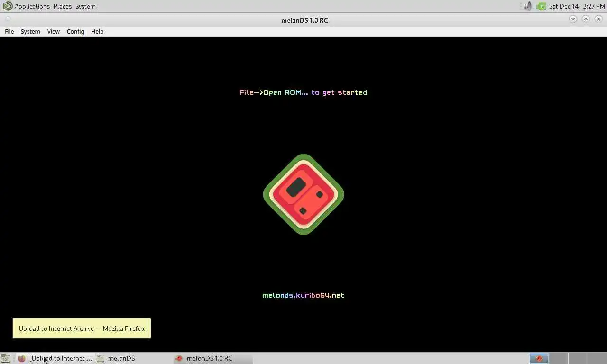The width and height of the screenshot is (607, 364).
Task: Open the Applications panel menu
Action: pos(32,6)
